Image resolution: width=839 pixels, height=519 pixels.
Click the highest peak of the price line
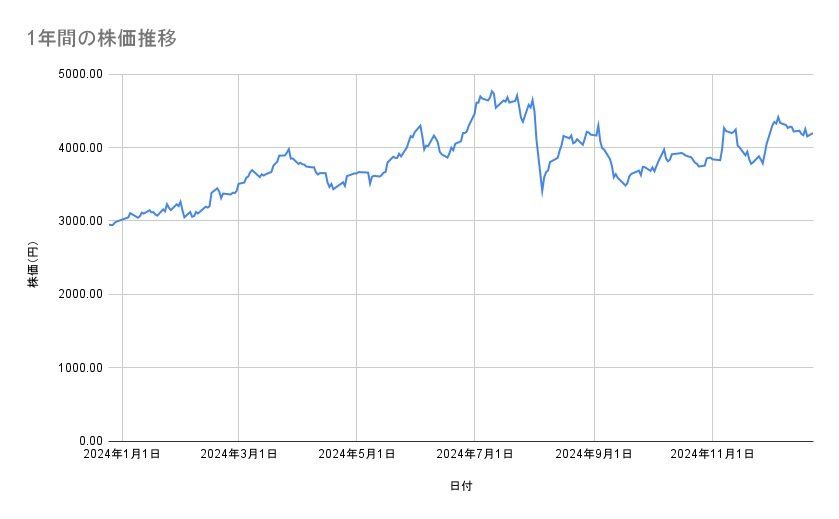click(492, 91)
